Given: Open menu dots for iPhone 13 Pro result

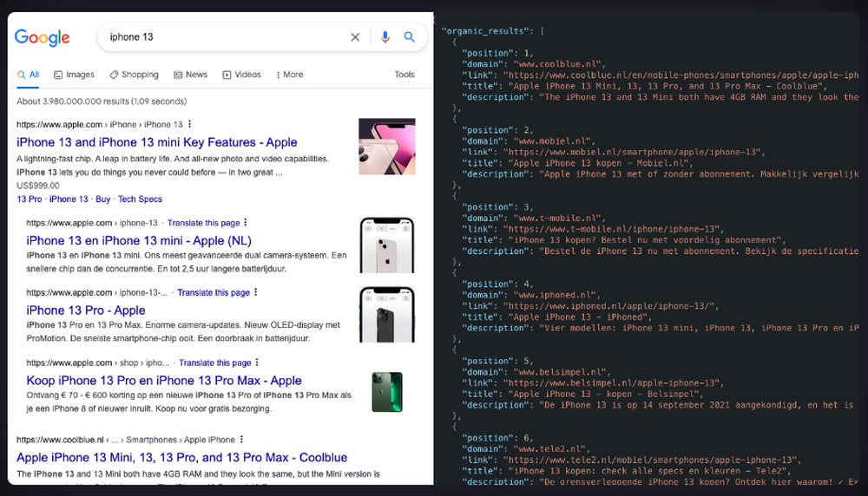Looking at the screenshot, I should 256,292.
